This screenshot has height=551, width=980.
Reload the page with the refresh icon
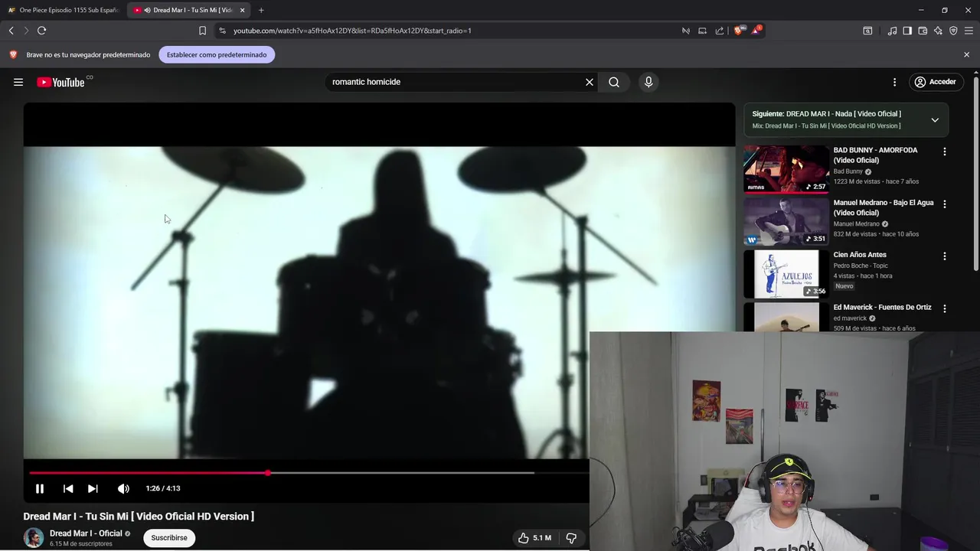pos(41,31)
